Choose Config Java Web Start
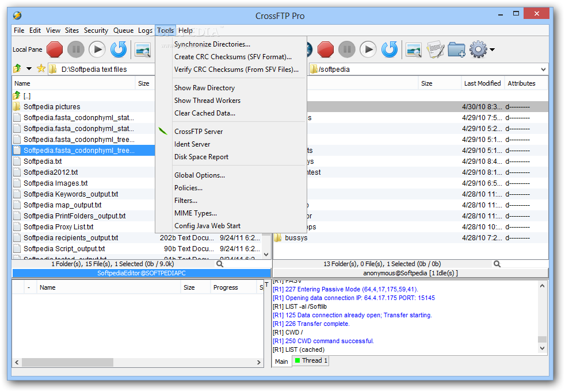 pos(231,226)
